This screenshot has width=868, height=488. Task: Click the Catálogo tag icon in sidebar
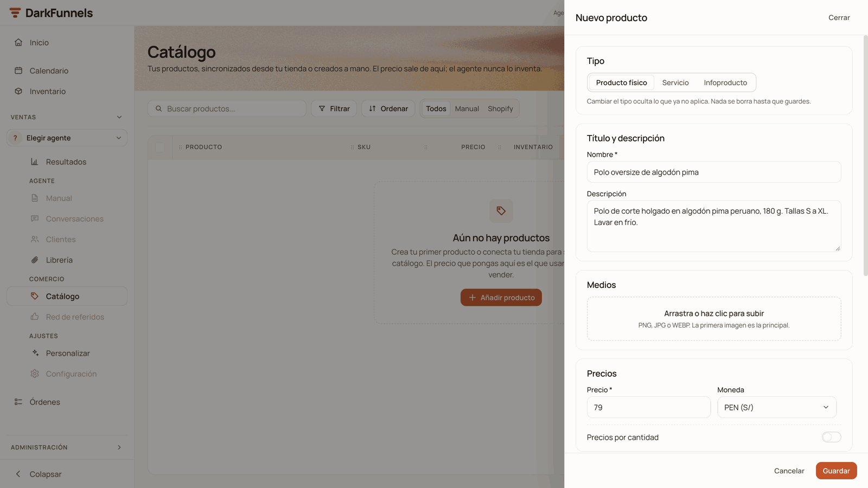pyautogui.click(x=35, y=296)
